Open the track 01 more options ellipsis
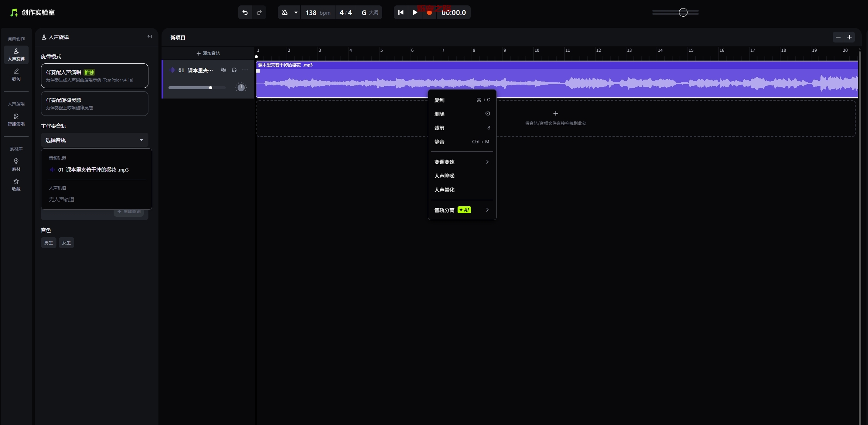Viewport: 868px width, 425px height. [x=245, y=70]
